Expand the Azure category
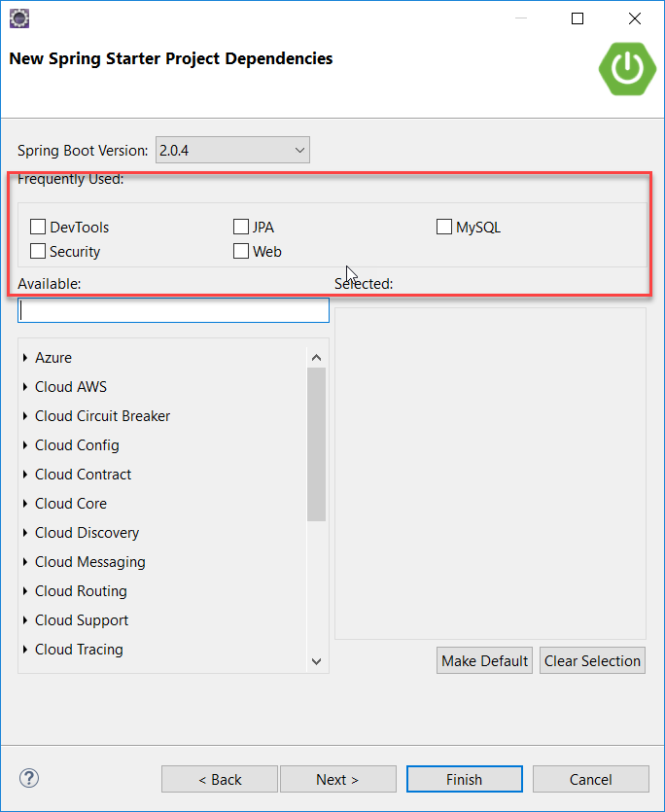This screenshot has width=665, height=812. tap(24, 358)
